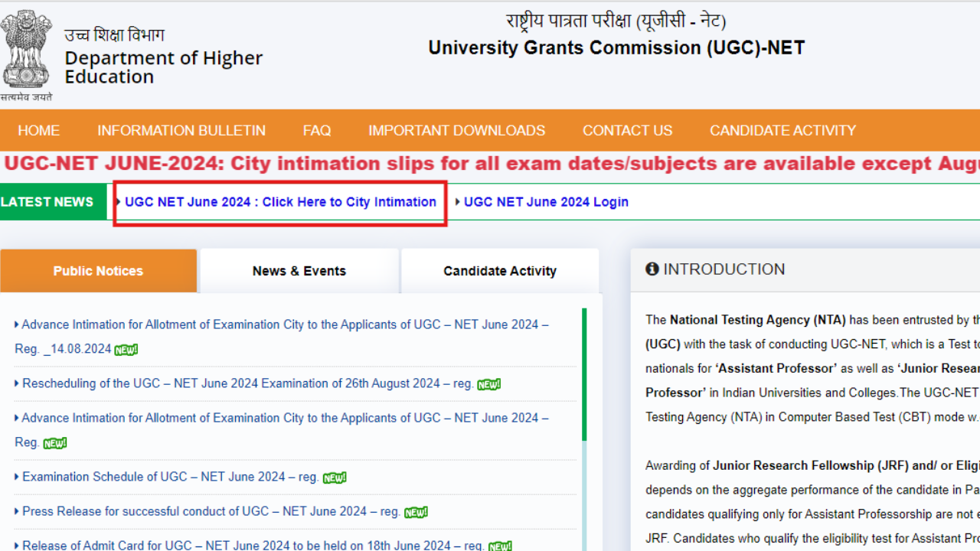Switch to the Candidate Activity tab
This screenshot has height=551, width=980.
pos(500,271)
